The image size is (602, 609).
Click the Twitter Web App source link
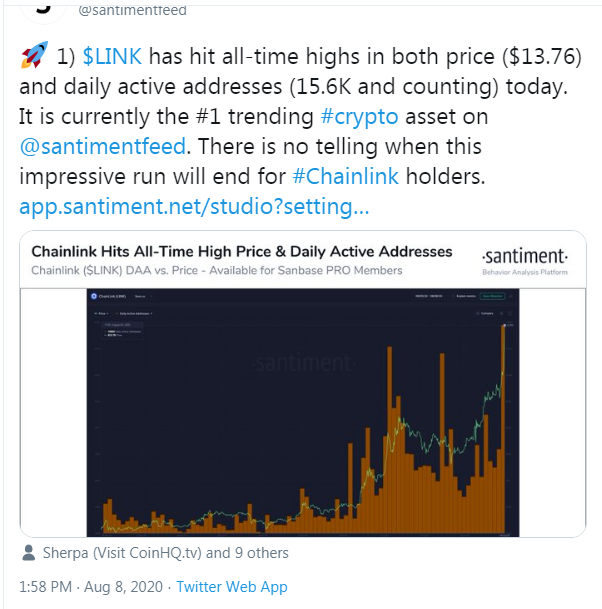coord(231,585)
